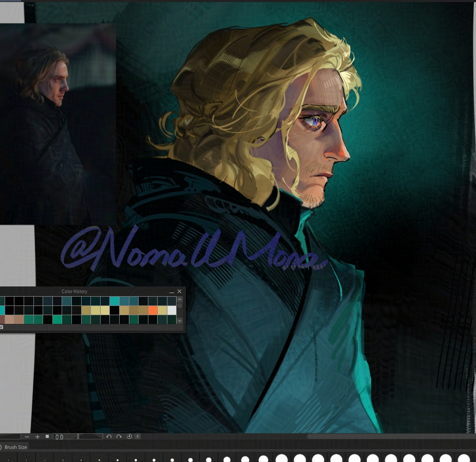Select the smallest brush size preset
This screenshot has width=476, height=462.
tap(7, 459)
